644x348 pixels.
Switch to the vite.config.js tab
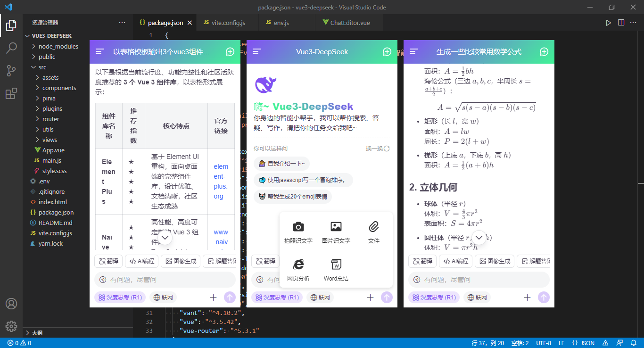pyautogui.click(x=229, y=23)
